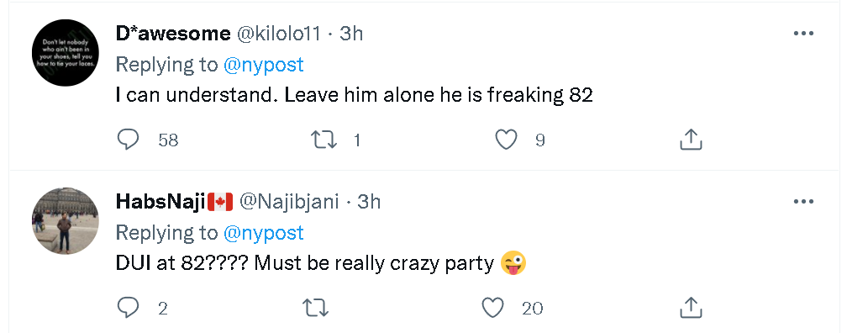
Task: Open D*awesome's profile name
Action: (x=173, y=34)
